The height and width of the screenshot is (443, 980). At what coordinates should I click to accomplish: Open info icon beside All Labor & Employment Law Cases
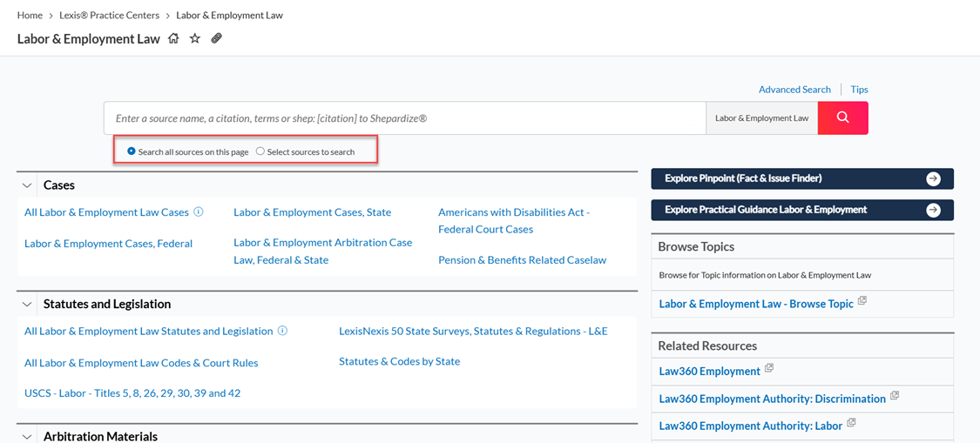(199, 211)
